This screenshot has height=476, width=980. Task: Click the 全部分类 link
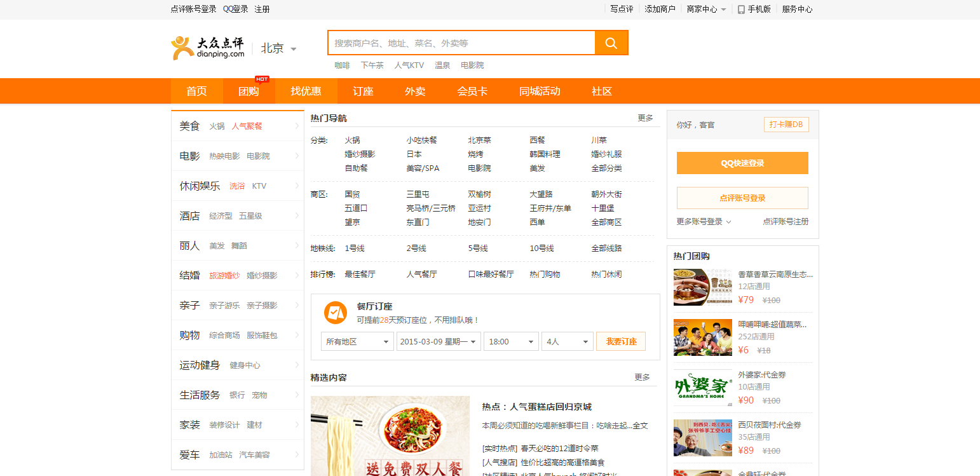[606, 168]
